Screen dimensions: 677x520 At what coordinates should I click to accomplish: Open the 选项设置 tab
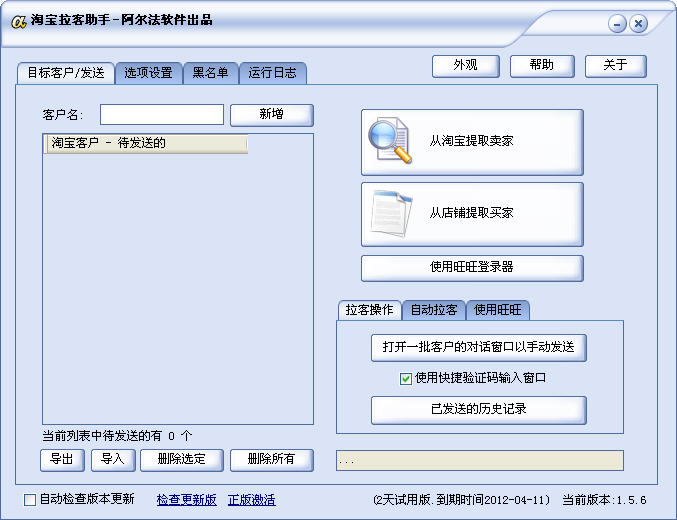149,73
